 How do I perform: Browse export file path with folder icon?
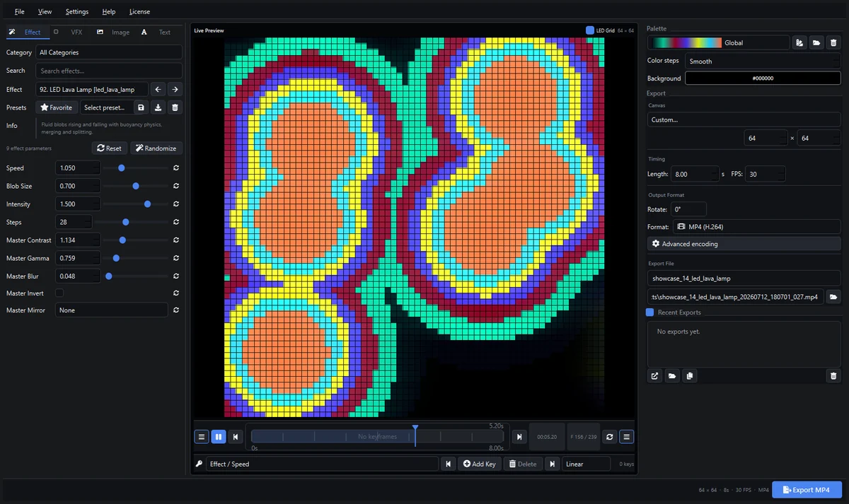click(833, 297)
